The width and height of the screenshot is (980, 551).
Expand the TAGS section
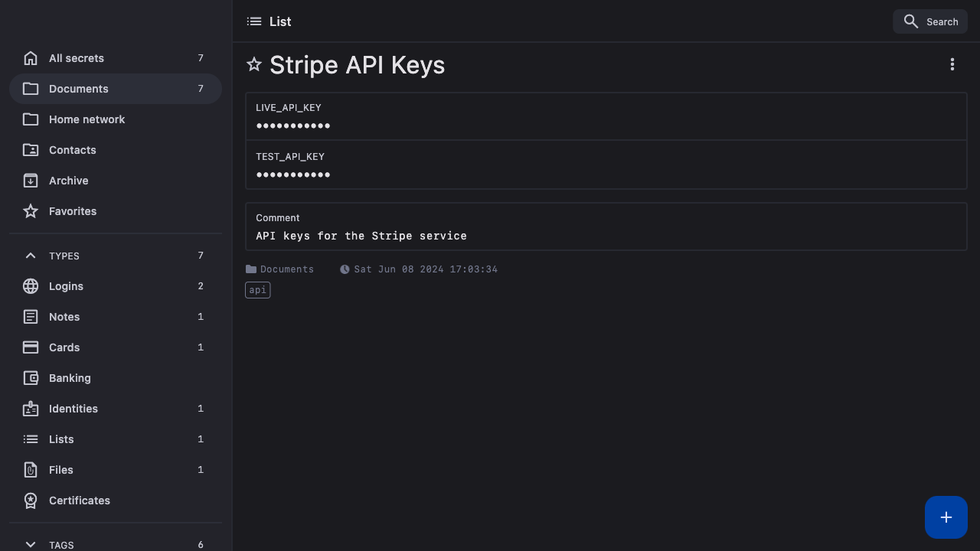coord(31,545)
